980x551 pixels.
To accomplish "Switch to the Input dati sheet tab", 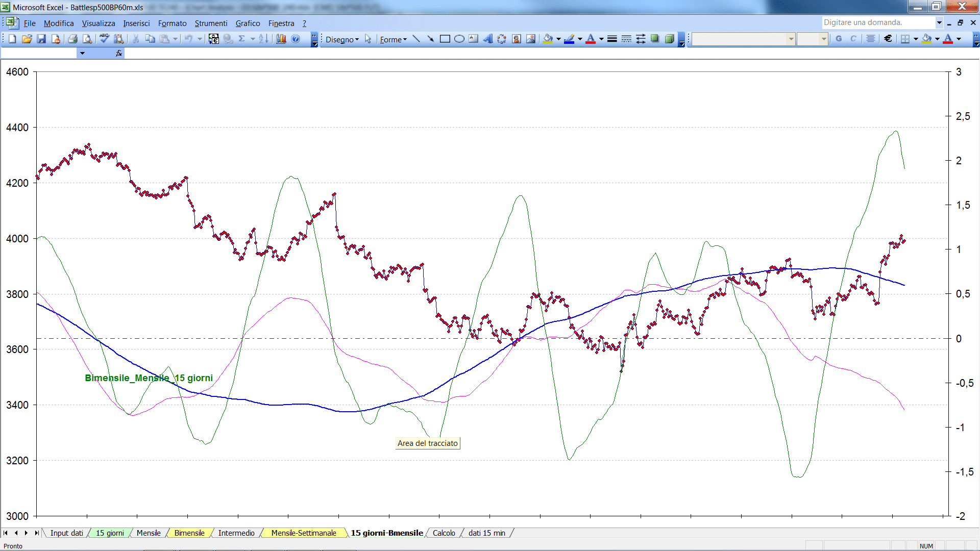I will pos(66,533).
